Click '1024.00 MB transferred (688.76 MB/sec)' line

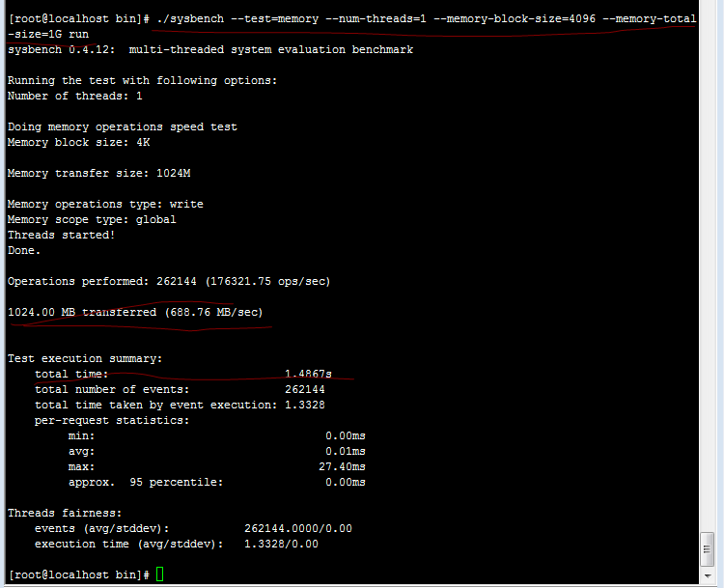(x=135, y=312)
